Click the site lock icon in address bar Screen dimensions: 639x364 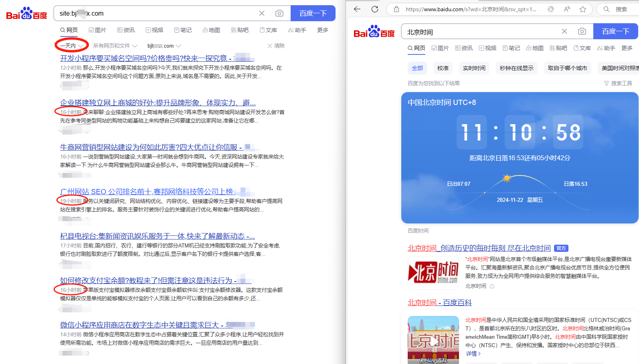point(396,9)
